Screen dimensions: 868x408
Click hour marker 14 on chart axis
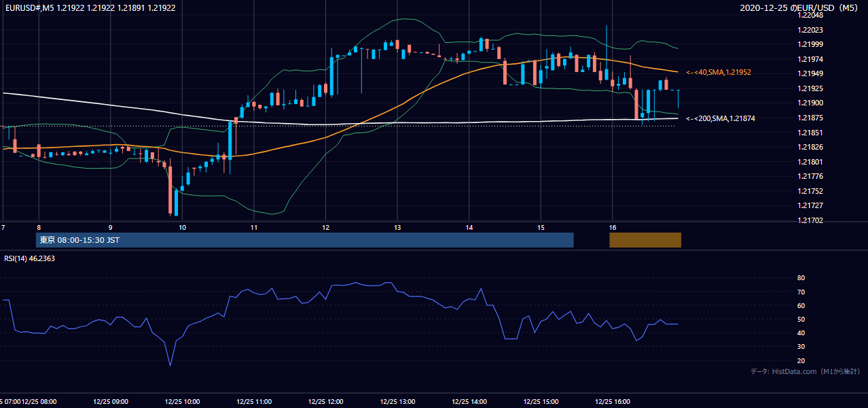pos(469,227)
